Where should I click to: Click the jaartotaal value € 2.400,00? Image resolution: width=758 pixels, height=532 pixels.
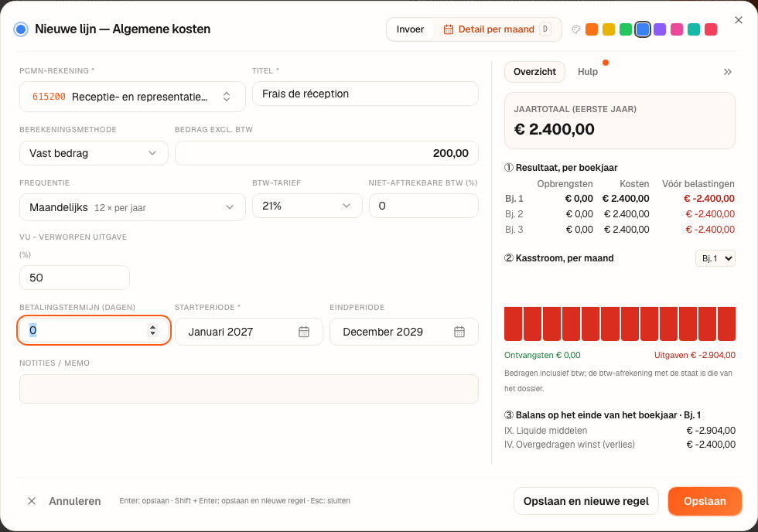[554, 129]
